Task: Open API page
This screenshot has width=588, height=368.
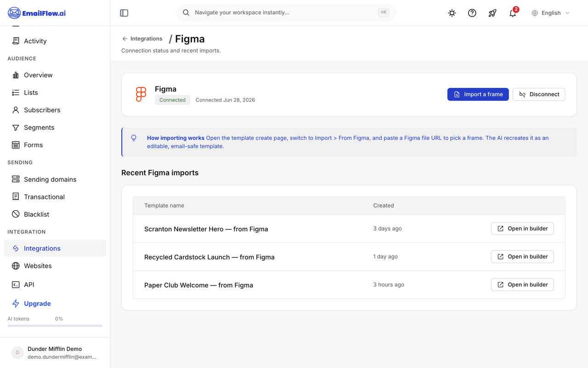Action: [x=55, y=285]
